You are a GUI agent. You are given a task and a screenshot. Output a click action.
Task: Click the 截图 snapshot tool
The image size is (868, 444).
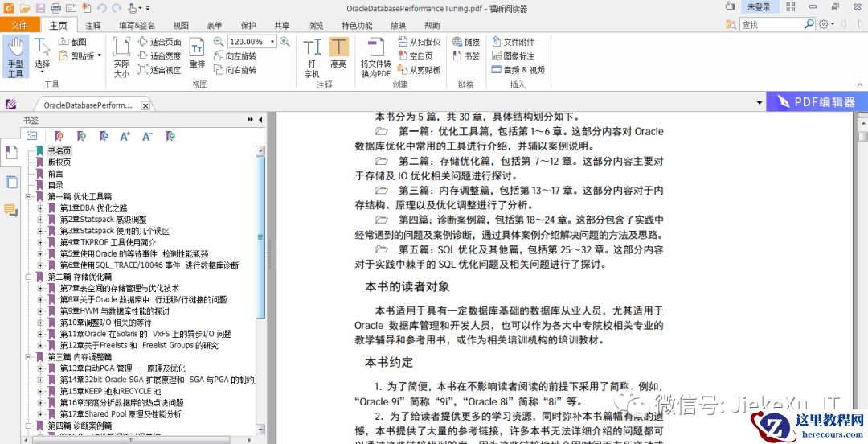pos(73,42)
